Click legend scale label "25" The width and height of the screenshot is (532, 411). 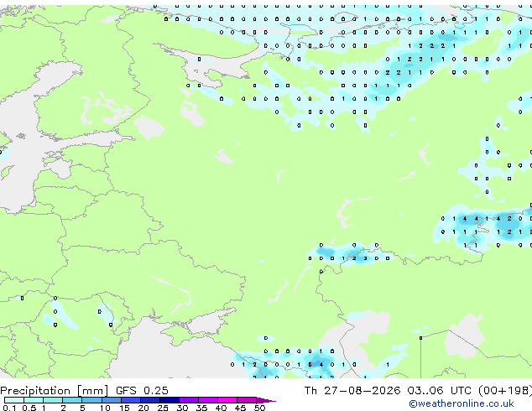click(x=163, y=408)
